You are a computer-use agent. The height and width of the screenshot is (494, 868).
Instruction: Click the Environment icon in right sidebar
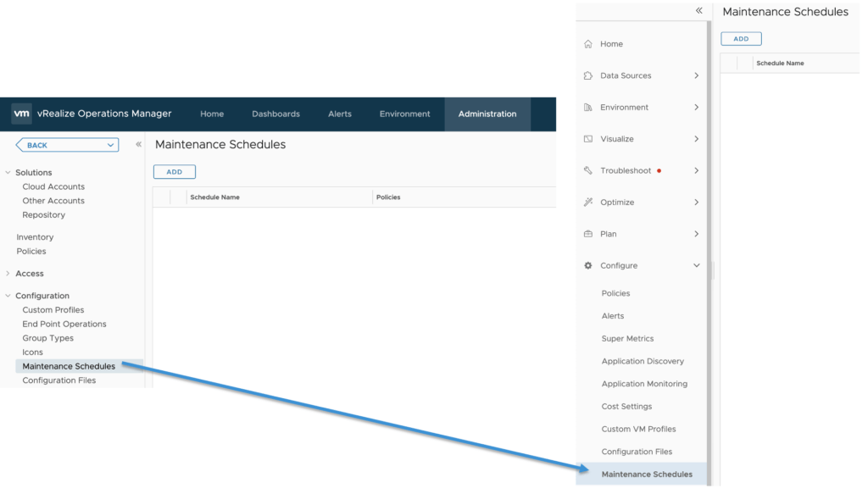[588, 108]
